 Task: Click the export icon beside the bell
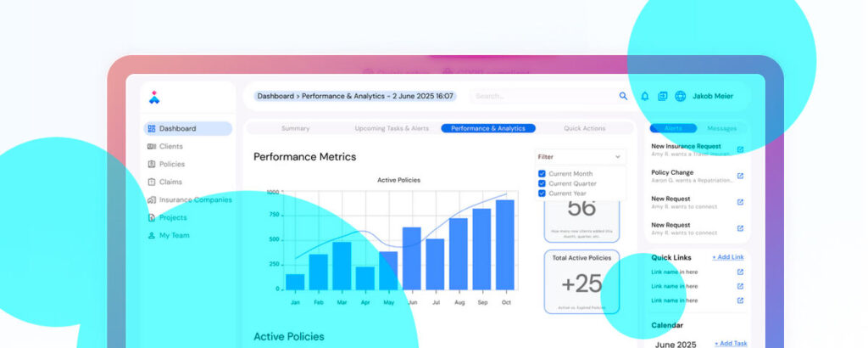(x=663, y=96)
